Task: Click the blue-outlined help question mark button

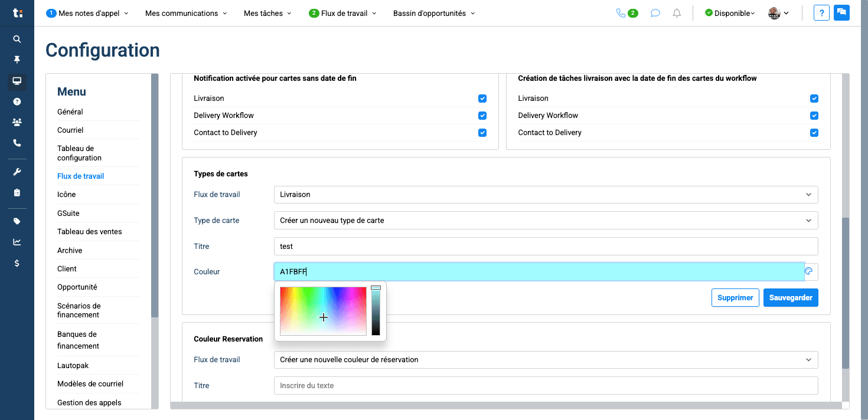Action: click(x=821, y=13)
